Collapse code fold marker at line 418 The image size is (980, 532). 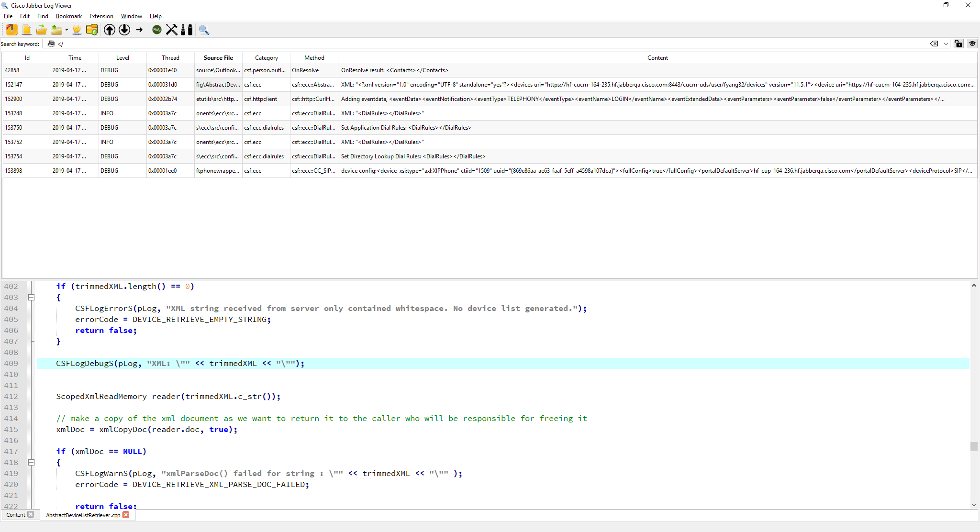click(31, 462)
